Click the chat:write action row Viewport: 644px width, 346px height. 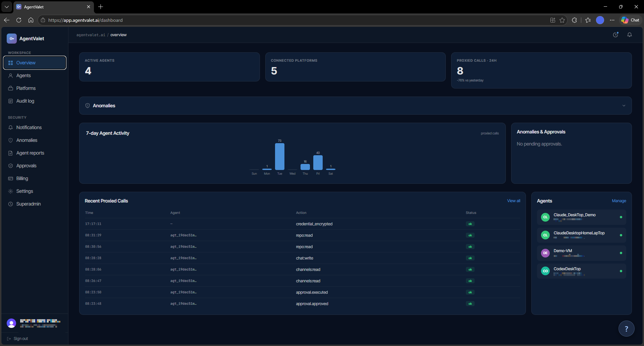(302, 258)
